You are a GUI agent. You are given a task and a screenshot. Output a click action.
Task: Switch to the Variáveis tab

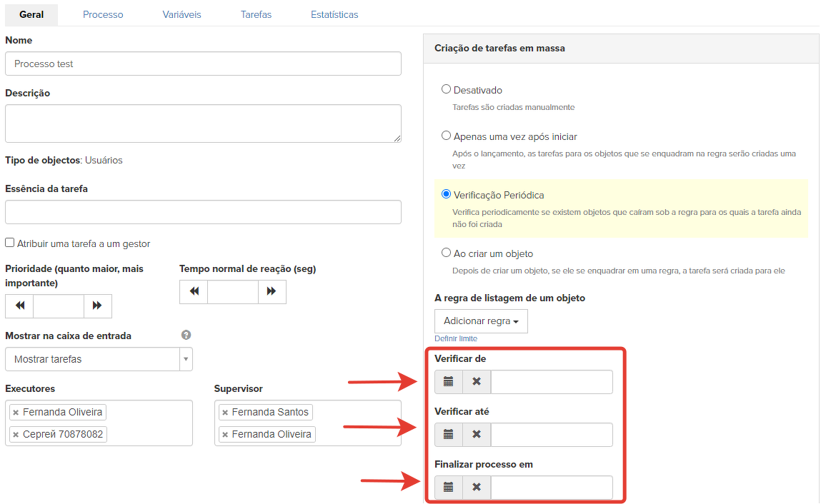181,14
